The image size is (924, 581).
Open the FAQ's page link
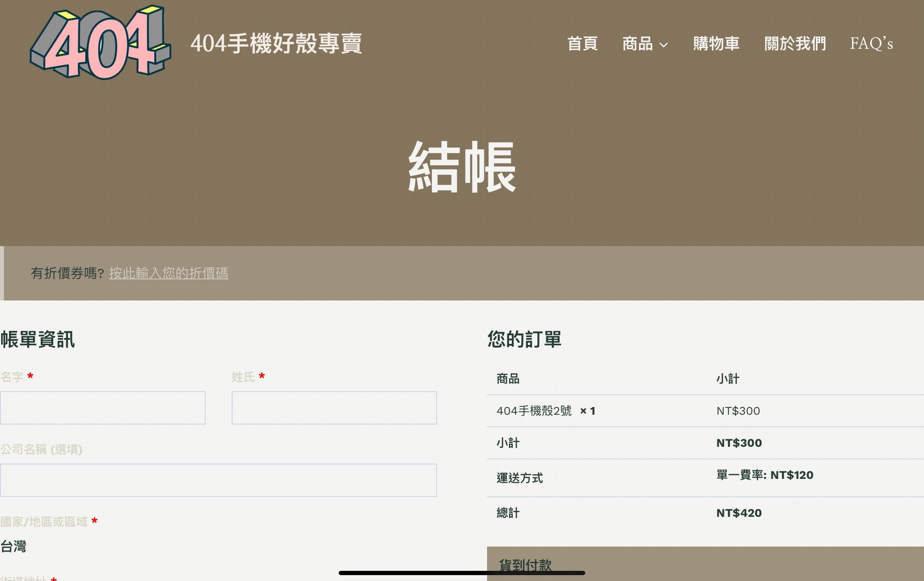click(x=871, y=43)
